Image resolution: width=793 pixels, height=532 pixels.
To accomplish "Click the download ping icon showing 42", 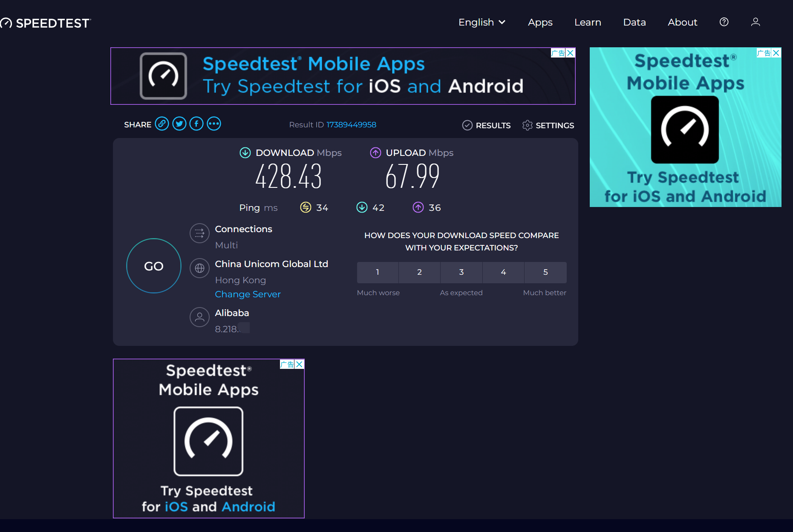I will click(x=362, y=207).
